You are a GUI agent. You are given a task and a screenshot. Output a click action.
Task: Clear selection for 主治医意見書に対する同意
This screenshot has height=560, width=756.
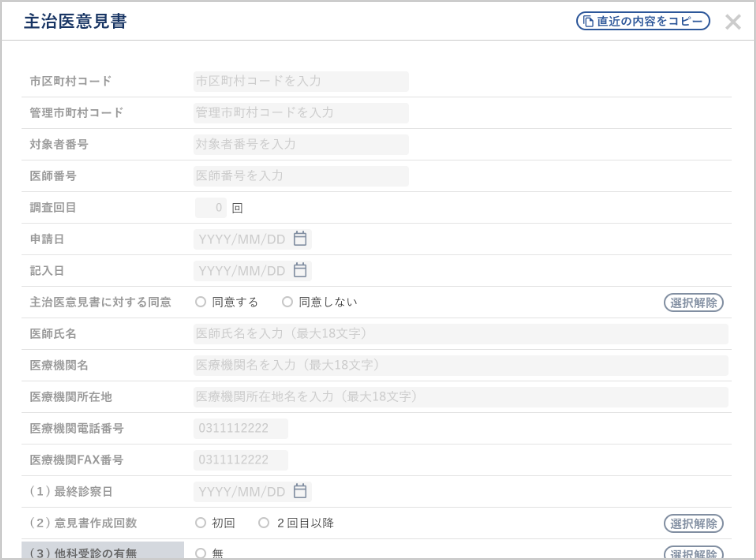click(x=693, y=302)
